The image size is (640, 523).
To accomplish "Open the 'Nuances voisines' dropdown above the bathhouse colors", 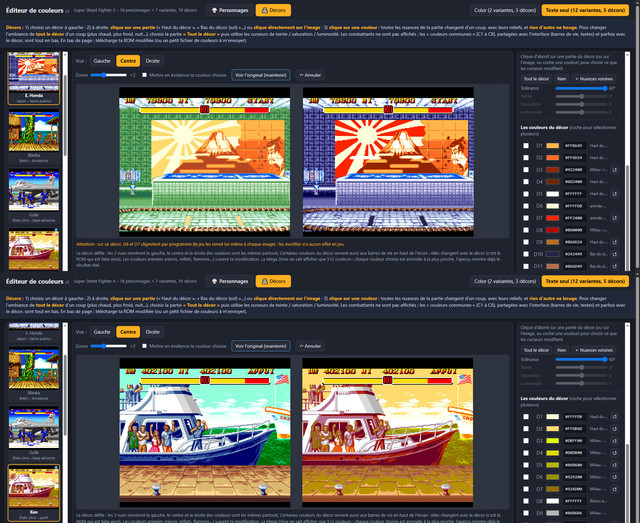I will [594, 79].
